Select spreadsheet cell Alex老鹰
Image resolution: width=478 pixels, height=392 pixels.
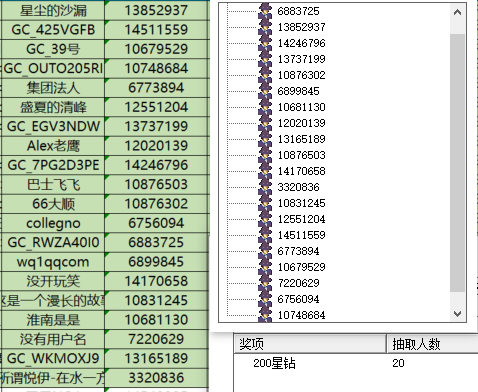[x=53, y=146]
